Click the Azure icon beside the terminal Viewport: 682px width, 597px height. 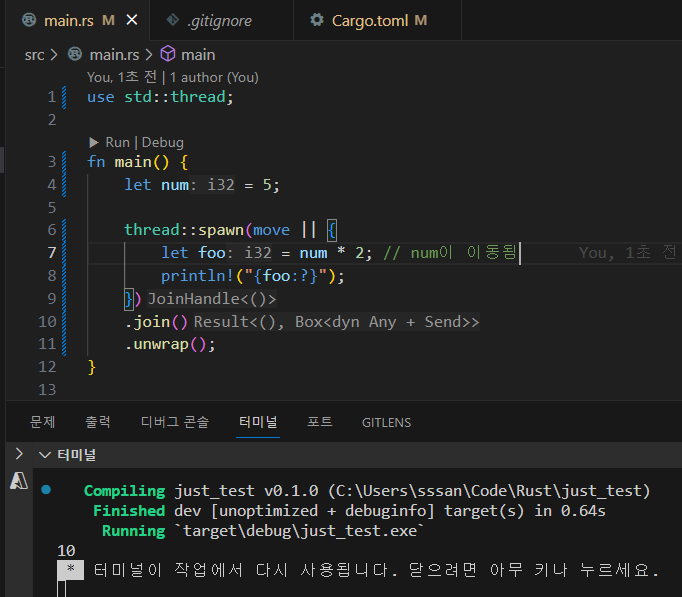click(x=18, y=480)
